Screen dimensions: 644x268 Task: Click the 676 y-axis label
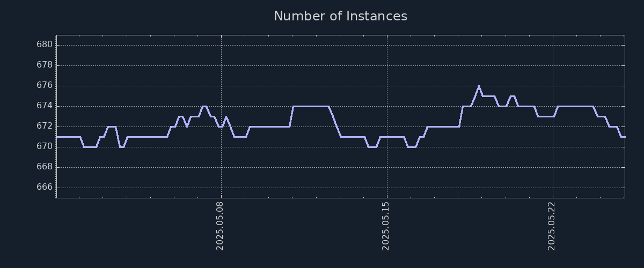pos(45,85)
